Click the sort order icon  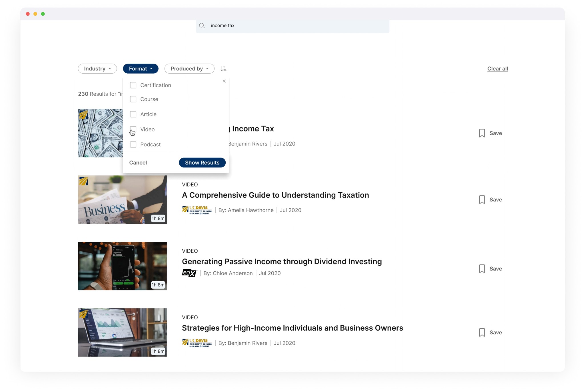pos(223,68)
